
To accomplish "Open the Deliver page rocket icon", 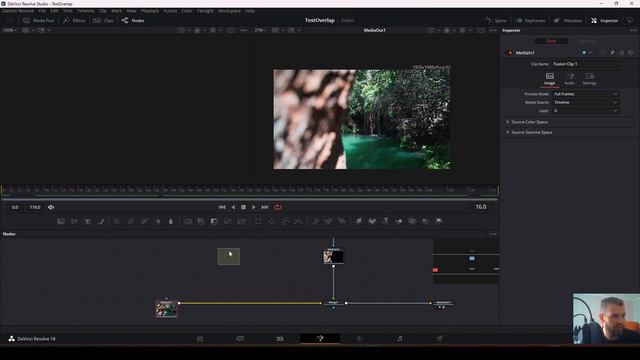I will 440,338.
